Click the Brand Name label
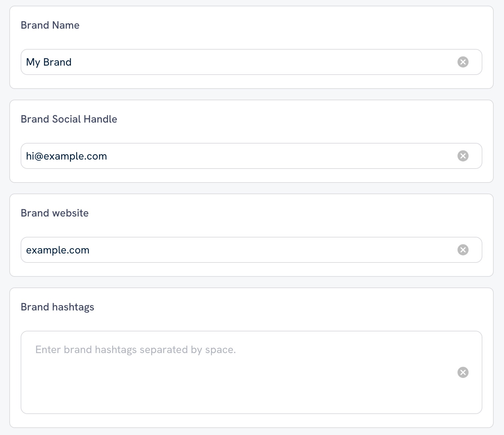The width and height of the screenshot is (504, 435). pos(50,25)
